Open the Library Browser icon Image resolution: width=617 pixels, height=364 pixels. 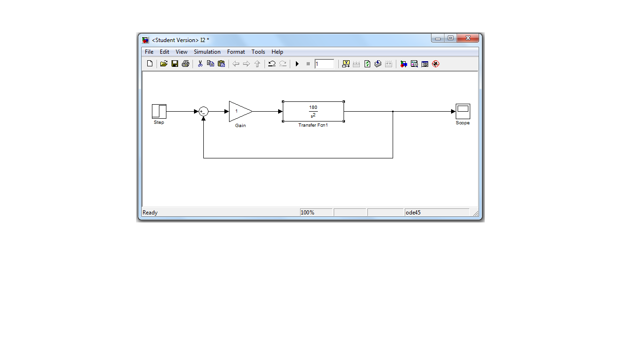tap(403, 64)
